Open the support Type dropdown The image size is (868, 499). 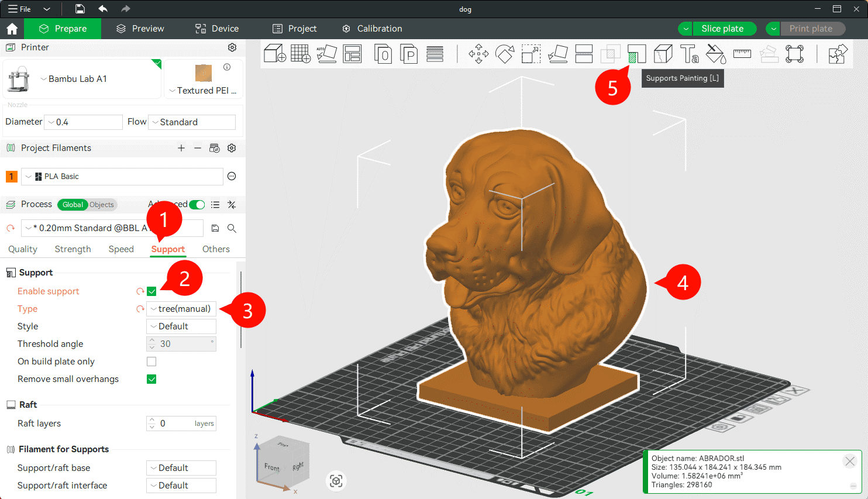(181, 309)
